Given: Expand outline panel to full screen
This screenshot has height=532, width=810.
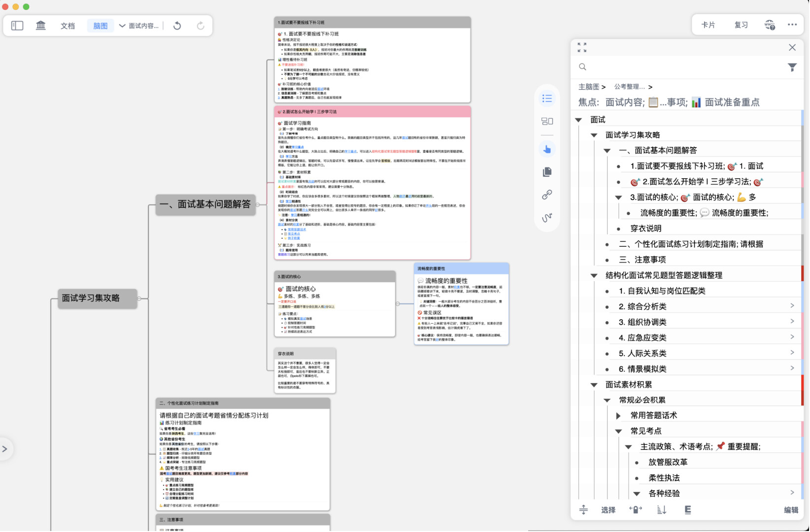Looking at the screenshot, I should (582, 47).
